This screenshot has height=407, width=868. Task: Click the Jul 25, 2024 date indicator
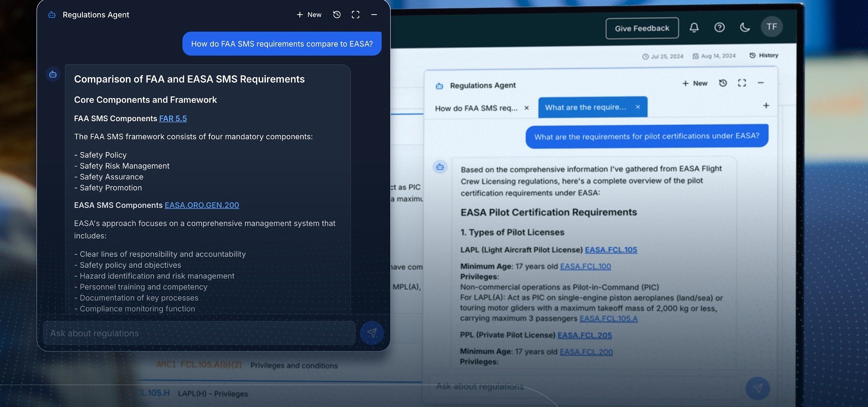tap(663, 57)
